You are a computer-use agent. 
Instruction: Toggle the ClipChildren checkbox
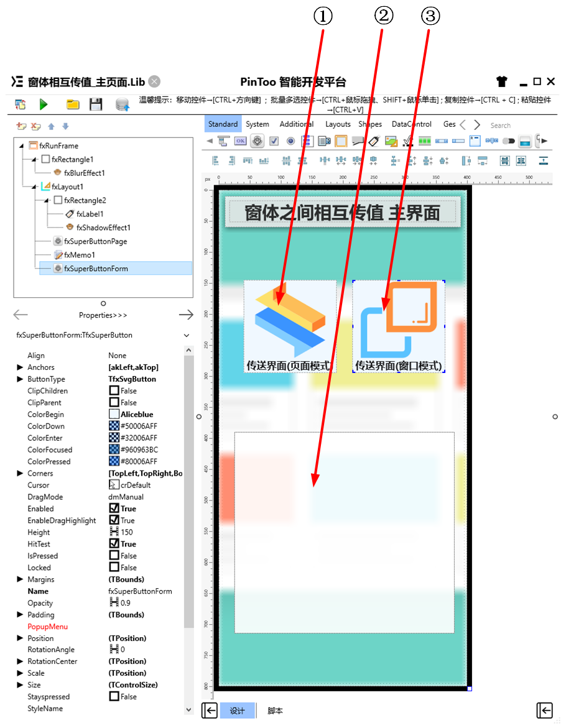pos(114,390)
